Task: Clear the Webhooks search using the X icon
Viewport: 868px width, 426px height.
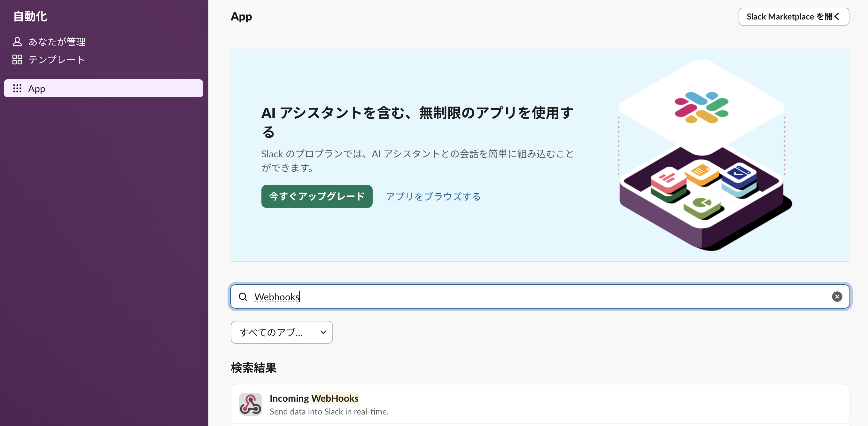Action: pos(837,297)
